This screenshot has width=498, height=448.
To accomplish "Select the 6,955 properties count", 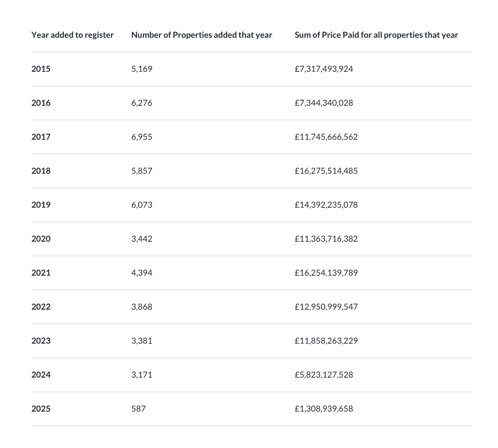I will [x=141, y=137].
